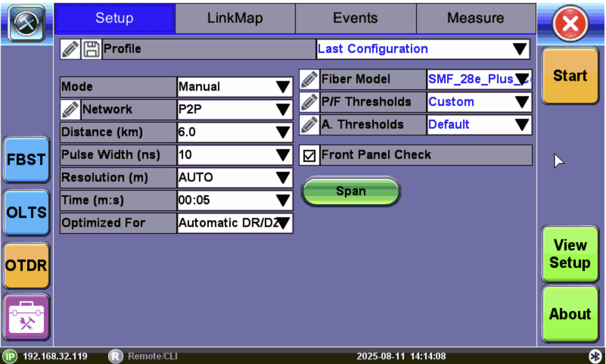Edit A. Thresholds via pencil icon
Image resolution: width=606 pixels, height=364 pixels.
coord(309,125)
